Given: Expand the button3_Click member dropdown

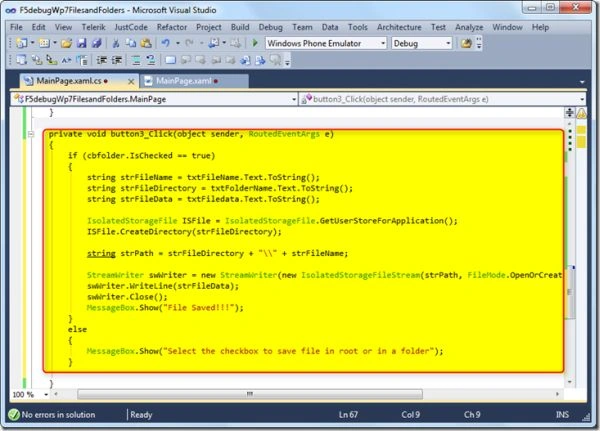Looking at the screenshot, I should (x=582, y=99).
